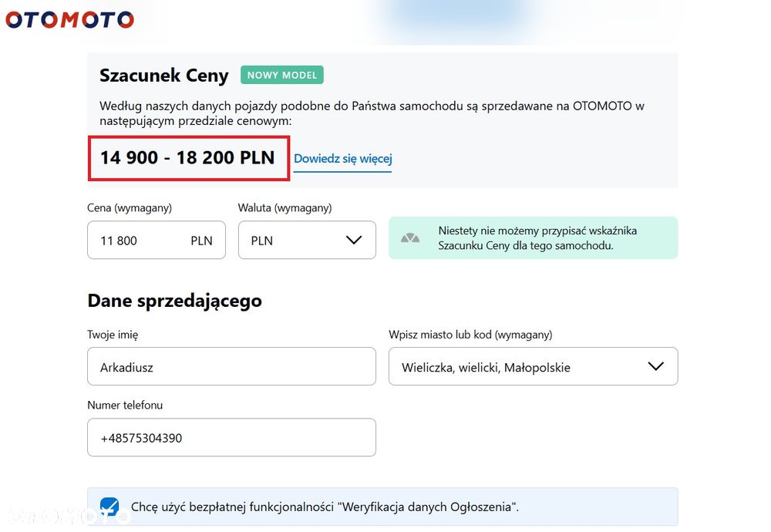This screenshot has width=771, height=532.
Task: Click the NOWY MODEL badge
Action: (281, 75)
